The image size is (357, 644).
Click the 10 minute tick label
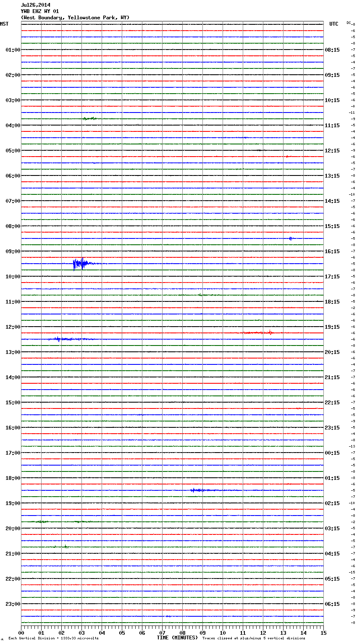click(x=223, y=633)
